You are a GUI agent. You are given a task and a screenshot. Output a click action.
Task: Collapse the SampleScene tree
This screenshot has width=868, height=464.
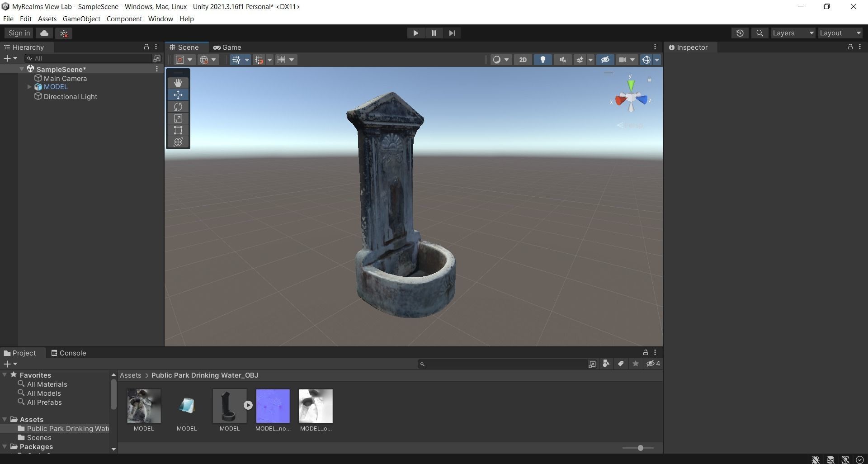22,69
